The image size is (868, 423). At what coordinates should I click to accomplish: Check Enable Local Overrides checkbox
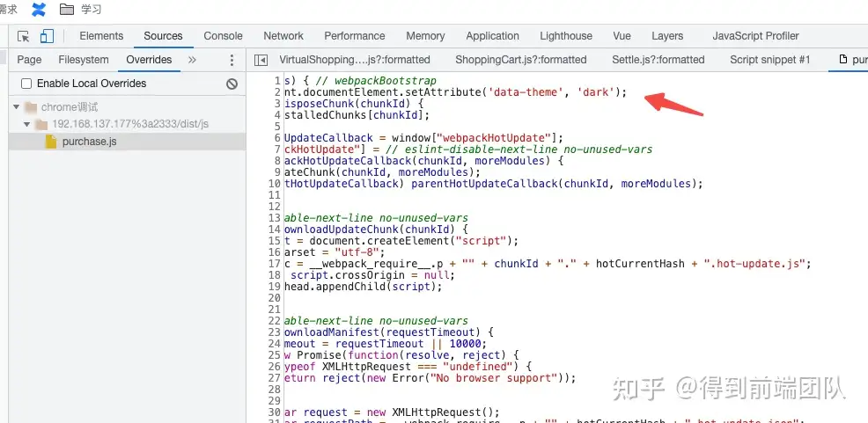[26, 84]
